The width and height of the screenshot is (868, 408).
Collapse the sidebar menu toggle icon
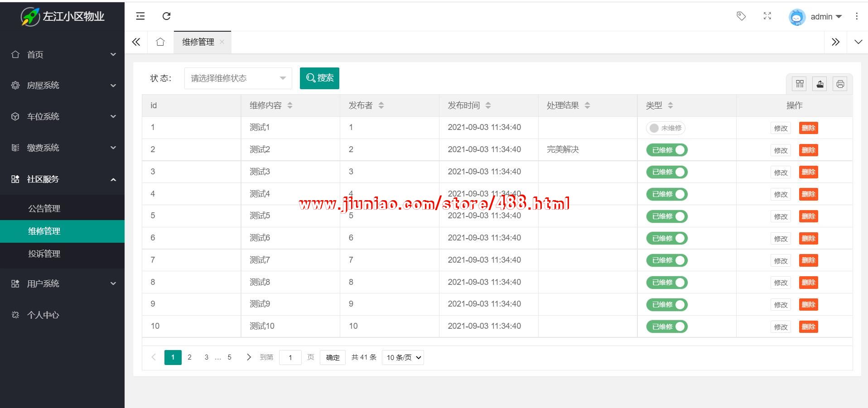click(x=140, y=16)
